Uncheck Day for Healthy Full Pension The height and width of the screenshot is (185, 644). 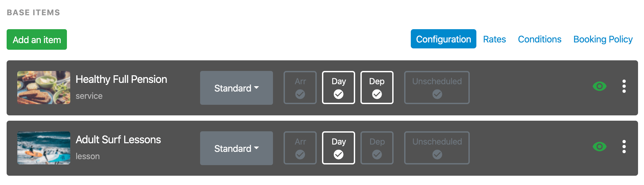(339, 88)
